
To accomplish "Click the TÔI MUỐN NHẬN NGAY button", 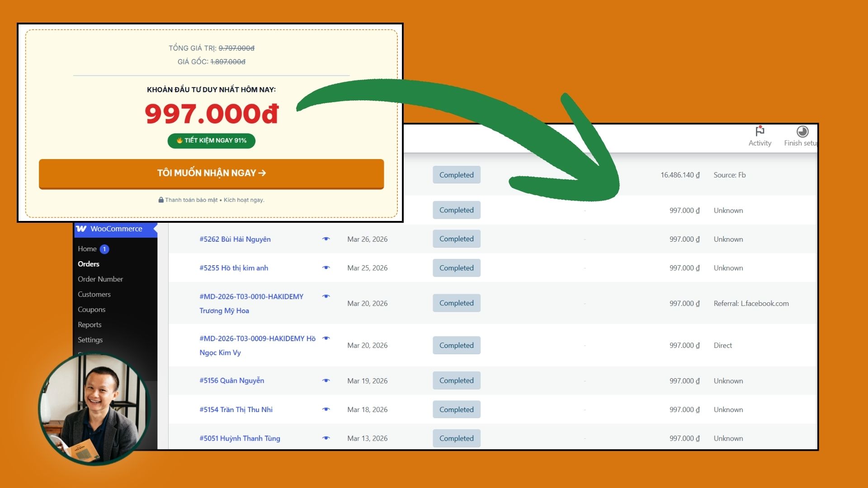I will (212, 174).
